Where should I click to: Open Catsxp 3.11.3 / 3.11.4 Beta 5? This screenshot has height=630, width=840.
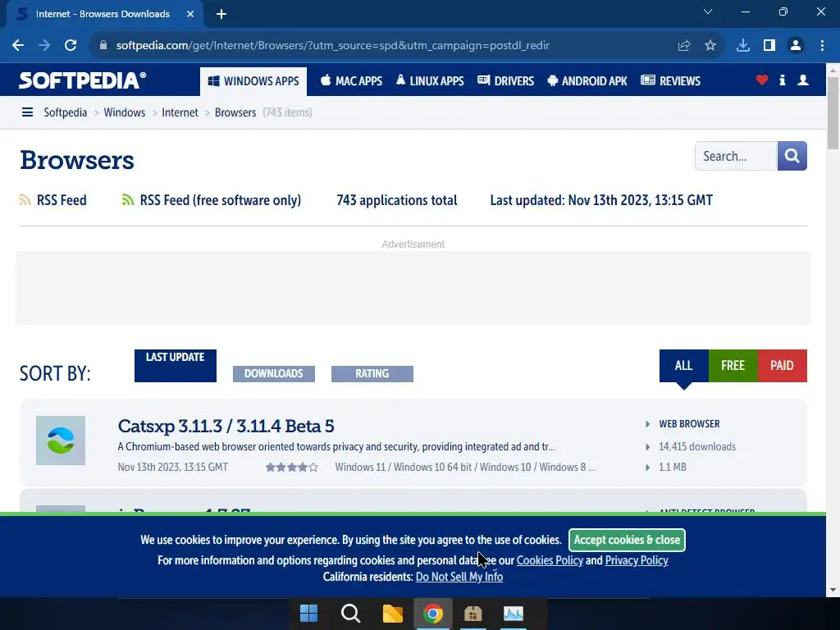pyautogui.click(x=226, y=426)
